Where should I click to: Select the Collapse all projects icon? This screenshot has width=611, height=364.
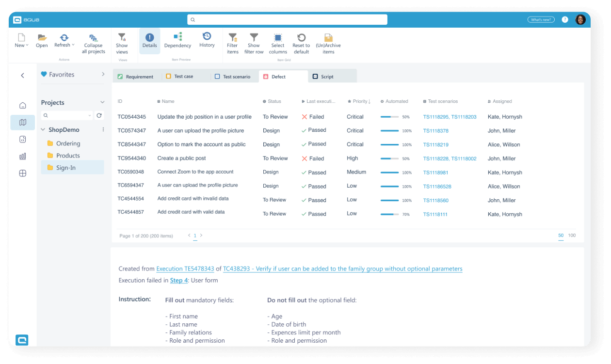93,41
